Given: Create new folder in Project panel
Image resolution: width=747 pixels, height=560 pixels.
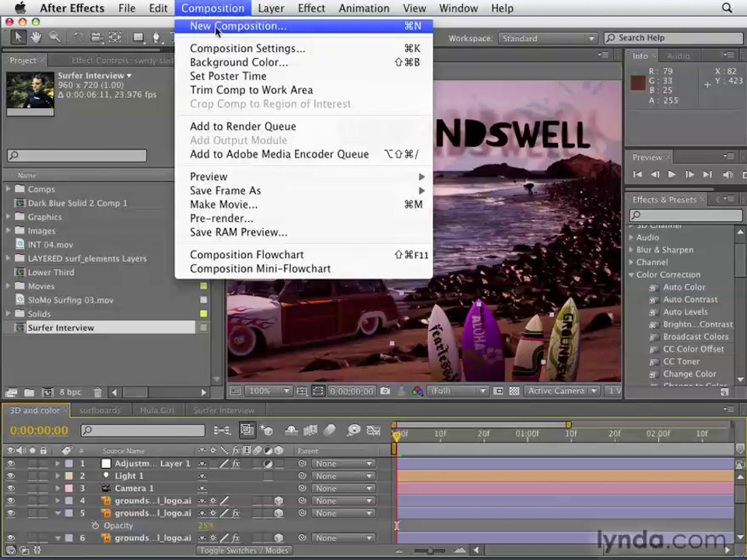Looking at the screenshot, I should pyautogui.click(x=29, y=392).
